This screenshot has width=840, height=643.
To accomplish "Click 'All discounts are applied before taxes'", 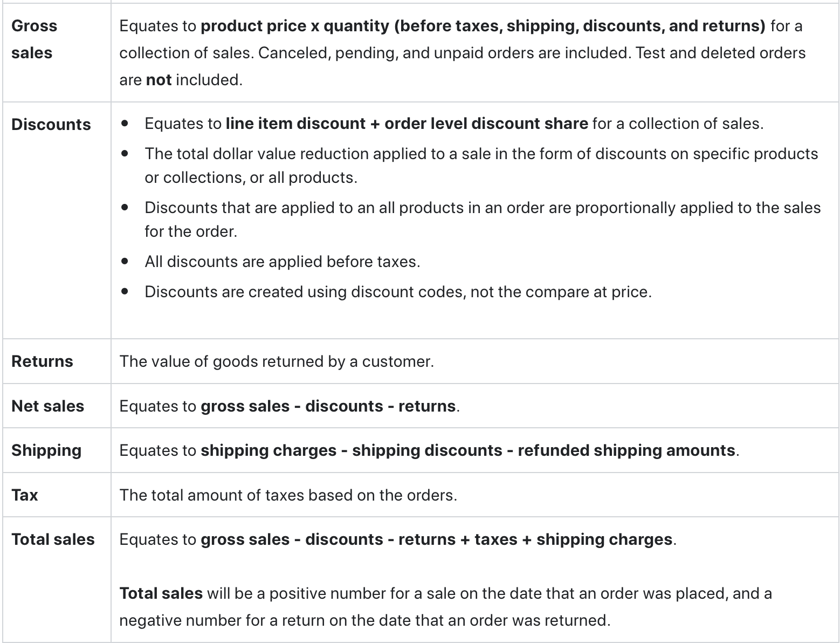I will (282, 262).
